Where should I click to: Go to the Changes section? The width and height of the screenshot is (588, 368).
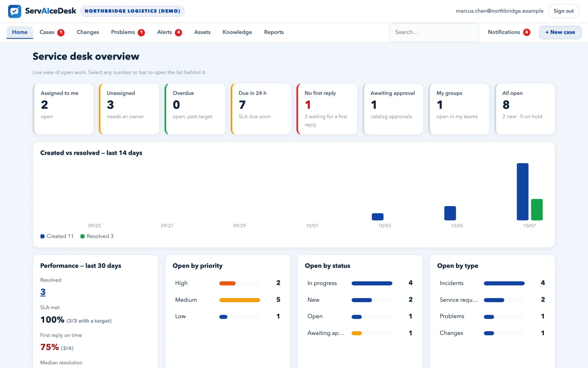click(88, 32)
